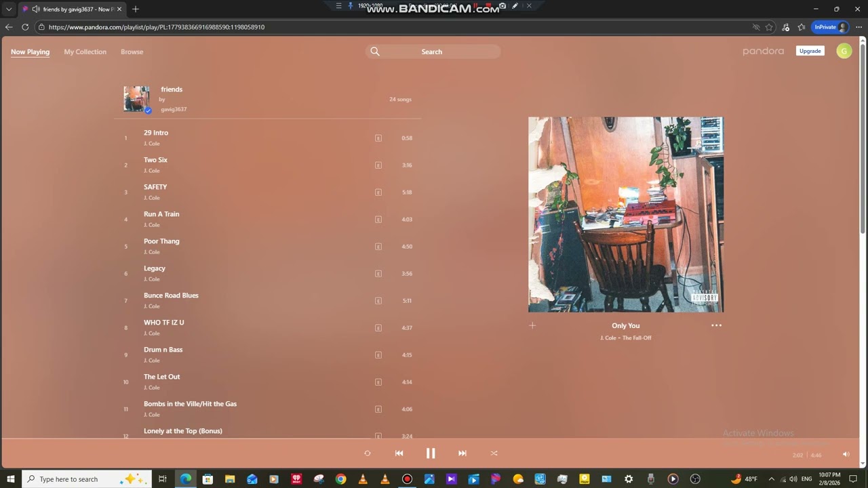Toggle shuffle playback
Viewport: 868px width, 488px height.
pyautogui.click(x=494, y=453)
